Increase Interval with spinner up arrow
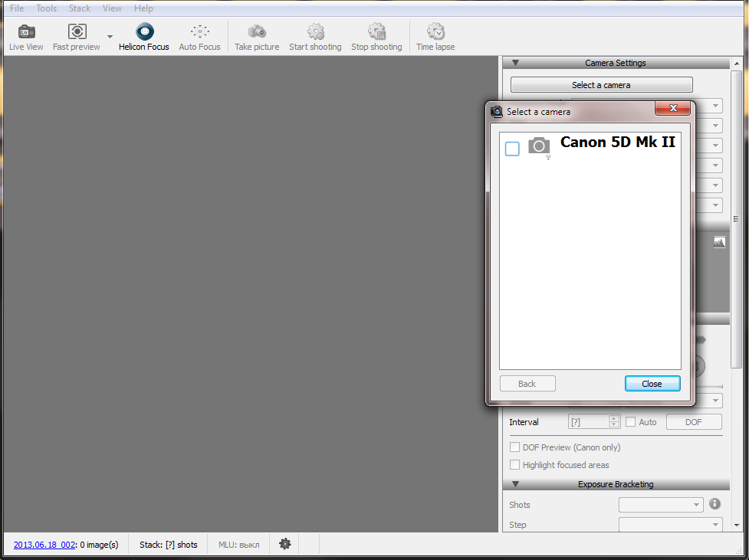 (614, 418)
